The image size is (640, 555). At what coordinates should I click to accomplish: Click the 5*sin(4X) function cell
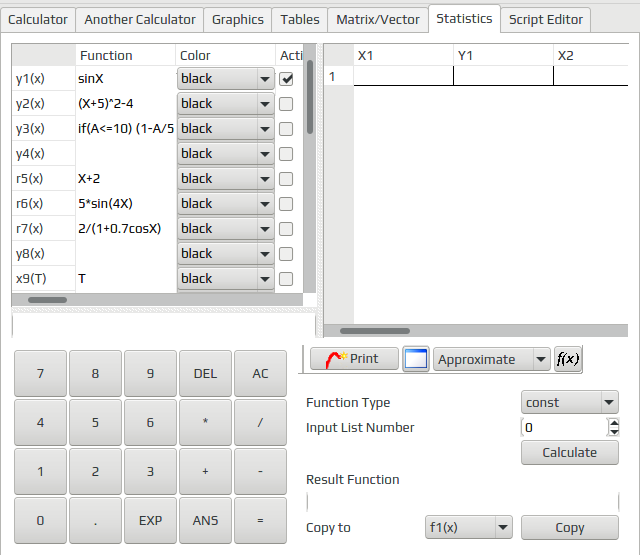coord(126,204)
